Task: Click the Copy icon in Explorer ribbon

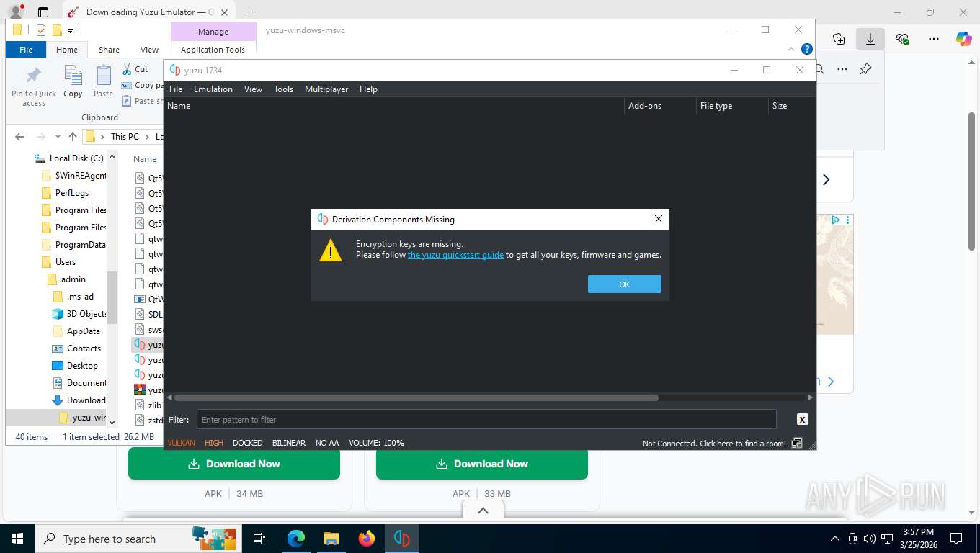Action: pos(73,81)
